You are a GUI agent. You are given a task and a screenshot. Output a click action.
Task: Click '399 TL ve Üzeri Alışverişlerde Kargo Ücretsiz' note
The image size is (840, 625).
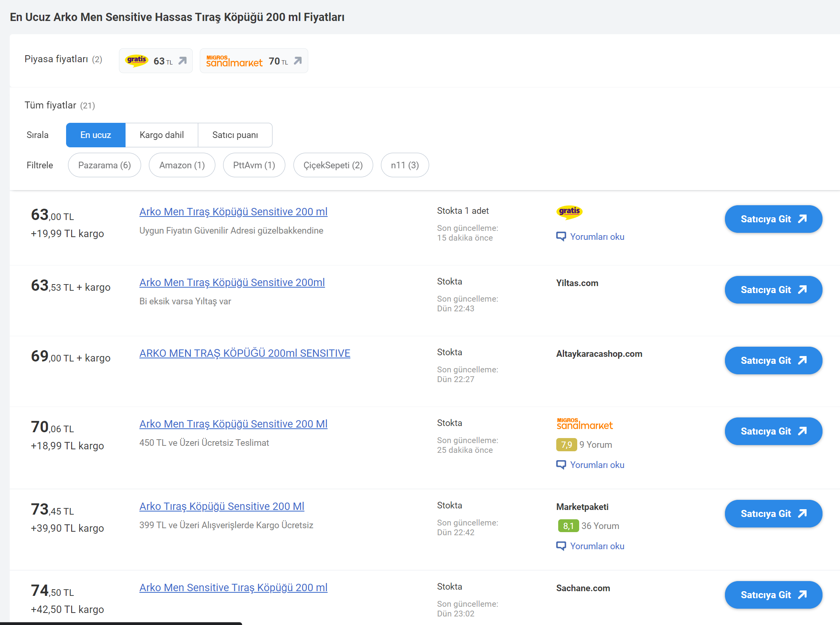[226, 525]
